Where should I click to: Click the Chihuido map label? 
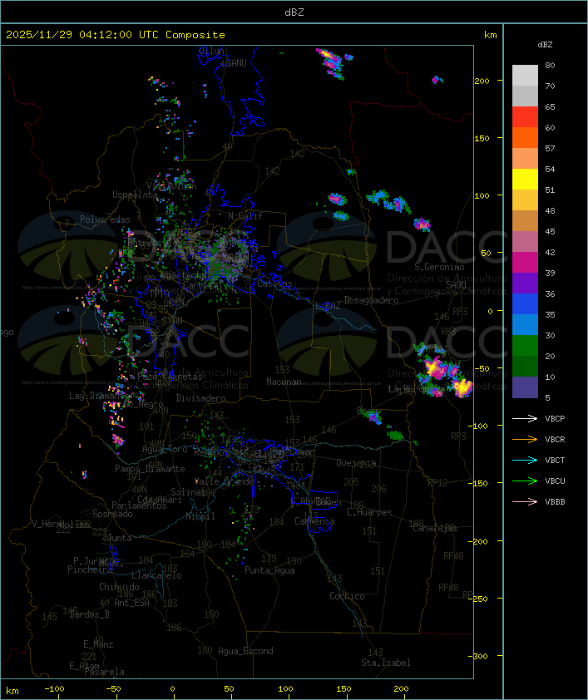(x=119, y=587)
